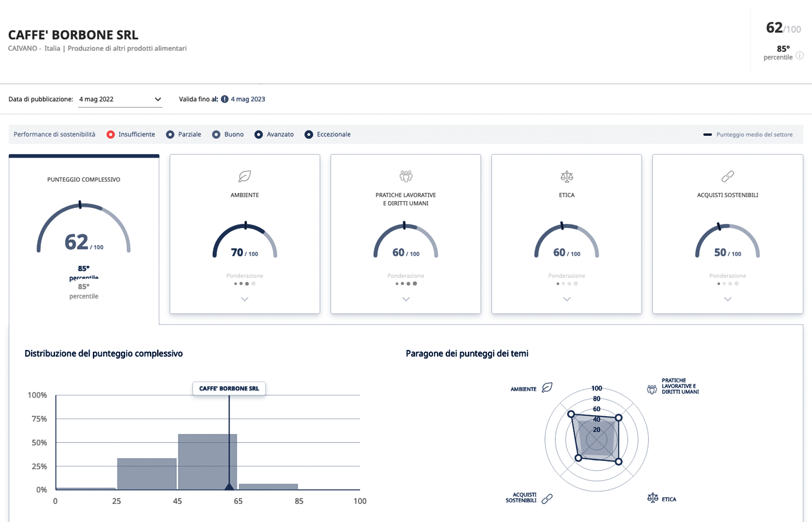The image size is (812, 522).
Task: Click the Etica scales icon in card
Action: pyautogui.click(x=567, y=176)
